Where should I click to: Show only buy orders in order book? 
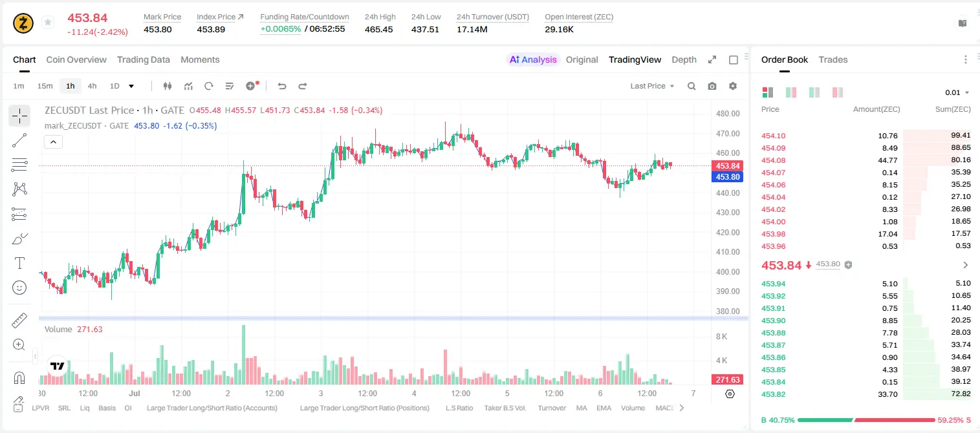[x=814, y=92]
